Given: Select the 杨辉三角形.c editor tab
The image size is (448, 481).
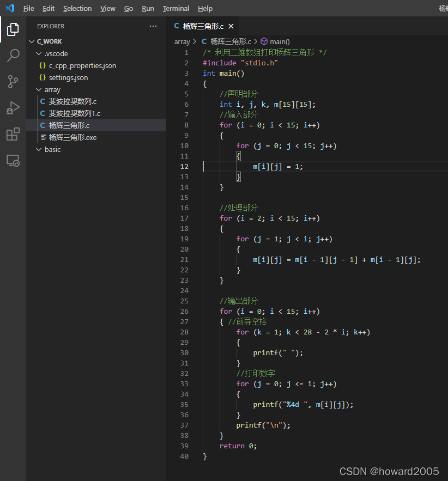Looking at the screenshot, I should [203, 26].
